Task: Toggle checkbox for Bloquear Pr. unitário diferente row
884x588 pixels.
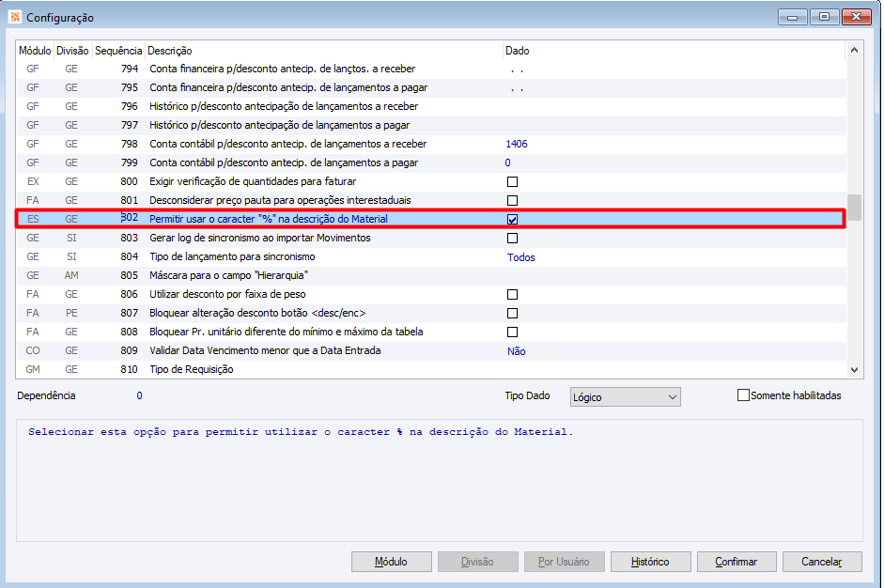Action: click(x=512, y=333)
